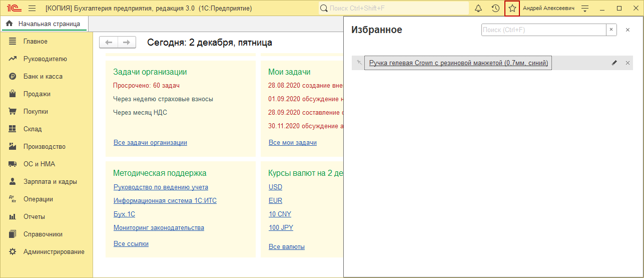Edit the favorite item with pencil icon
Viewport: 644px width, 278px height.
coord(614,63)
